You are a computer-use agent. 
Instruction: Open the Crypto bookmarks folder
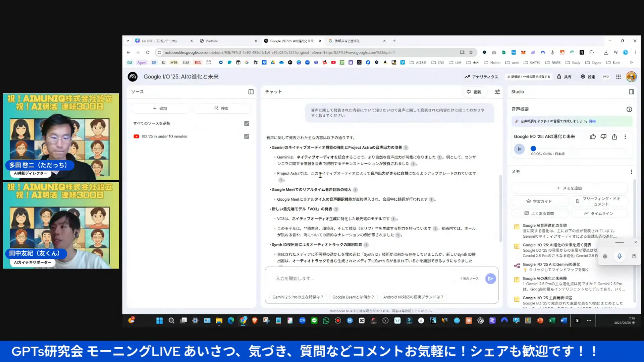593,63
